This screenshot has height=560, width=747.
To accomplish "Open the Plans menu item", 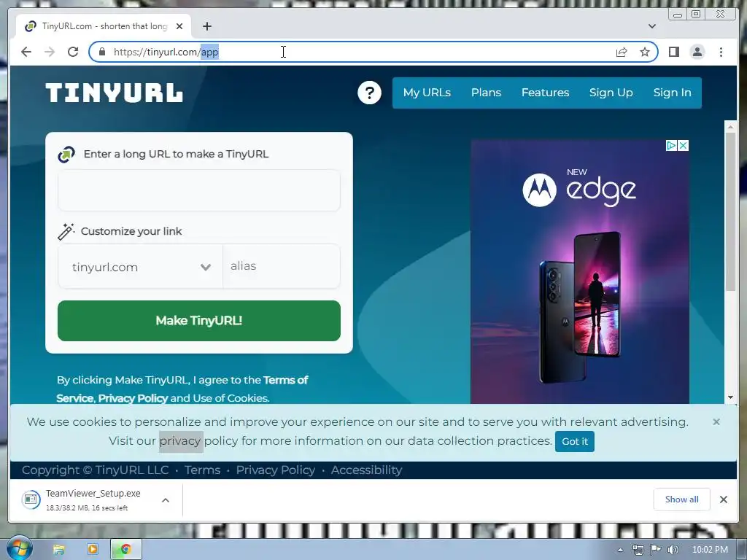I will click(x=486, y=93).
